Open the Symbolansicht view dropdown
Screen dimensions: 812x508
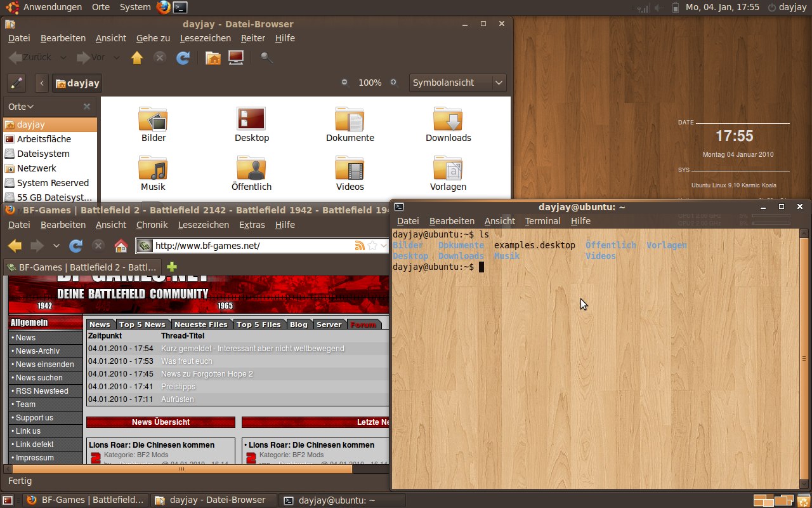[457, 83]
